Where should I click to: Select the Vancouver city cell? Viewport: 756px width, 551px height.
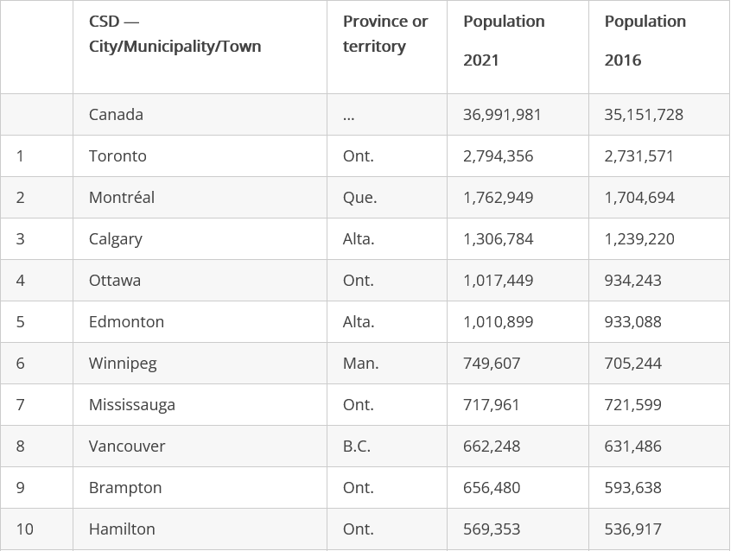click(x=127, y=446)
